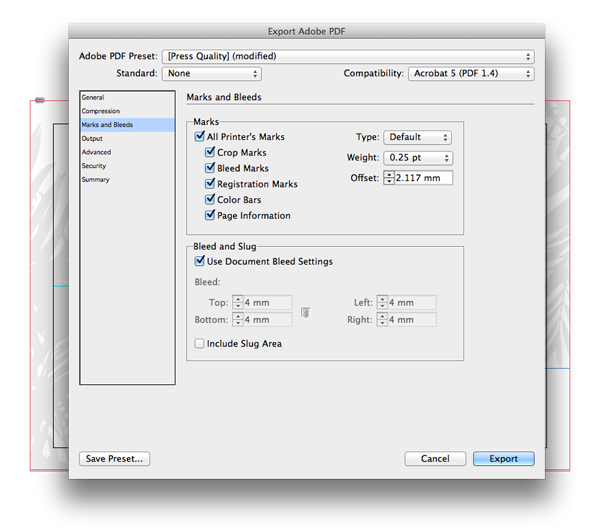Click the Left bleed stepper arrows
The width and height of the screenshot is (600, 532).
pos(382,302)
